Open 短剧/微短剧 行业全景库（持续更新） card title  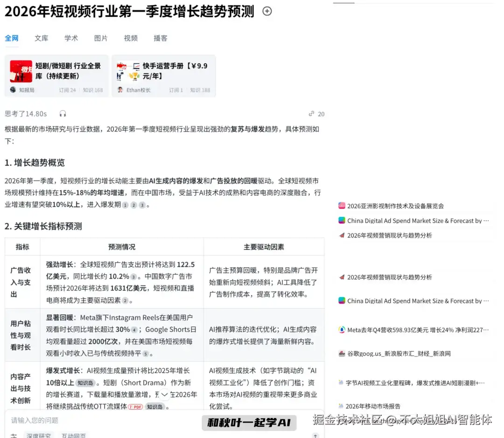pyautogui.click(x=68, y=71)
